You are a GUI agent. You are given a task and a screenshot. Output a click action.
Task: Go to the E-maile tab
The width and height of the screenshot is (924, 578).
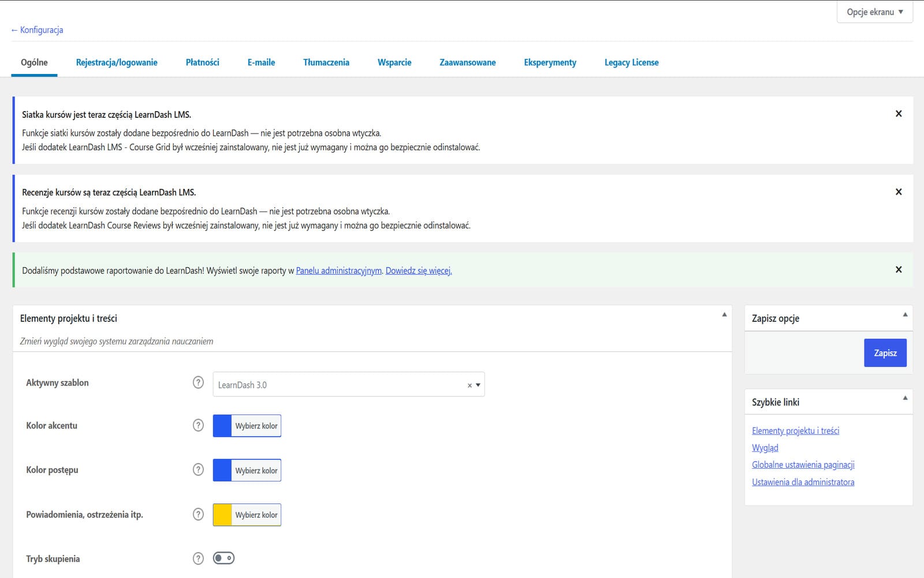coord(261,62)
